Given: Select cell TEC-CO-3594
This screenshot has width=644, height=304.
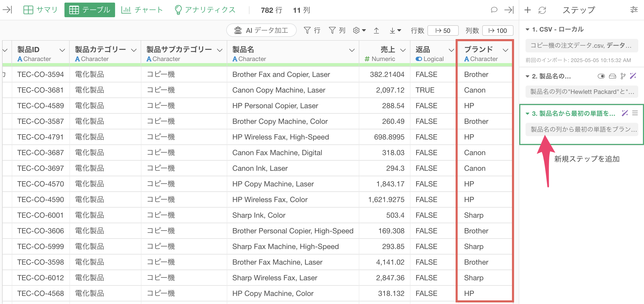Looking at the screenshot, I should (41, 75).
